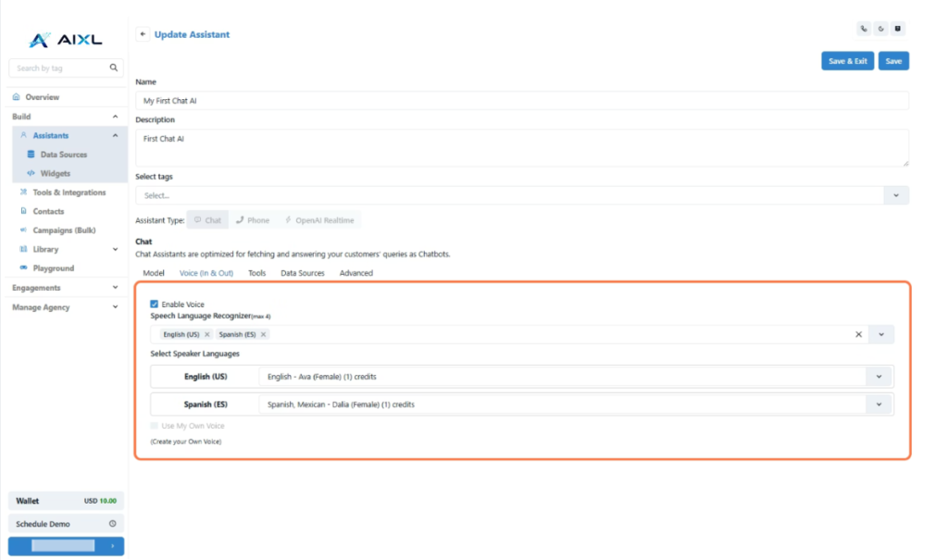Switch to the Advanced tab
948x560 pixels.
(x=355, y=273)
